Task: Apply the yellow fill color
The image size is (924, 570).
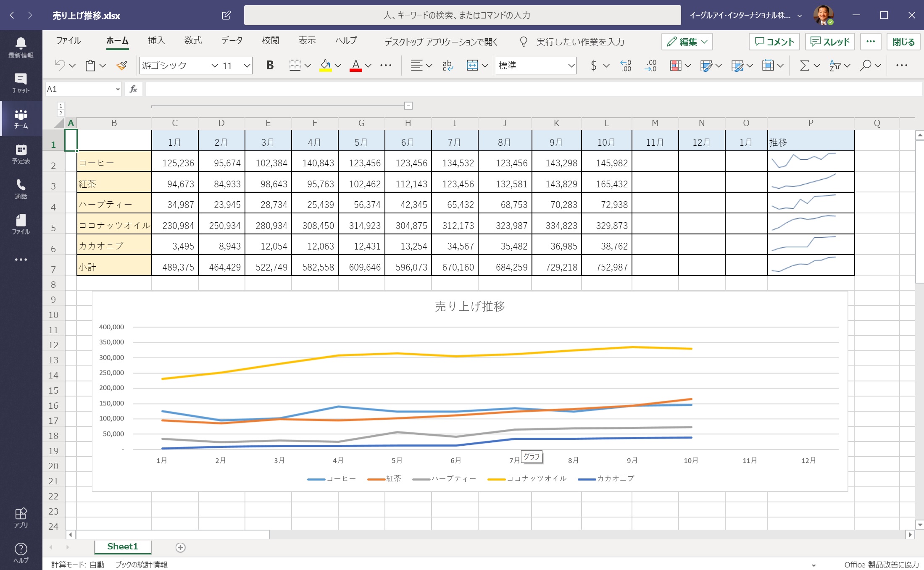Action: coord(326,65)
